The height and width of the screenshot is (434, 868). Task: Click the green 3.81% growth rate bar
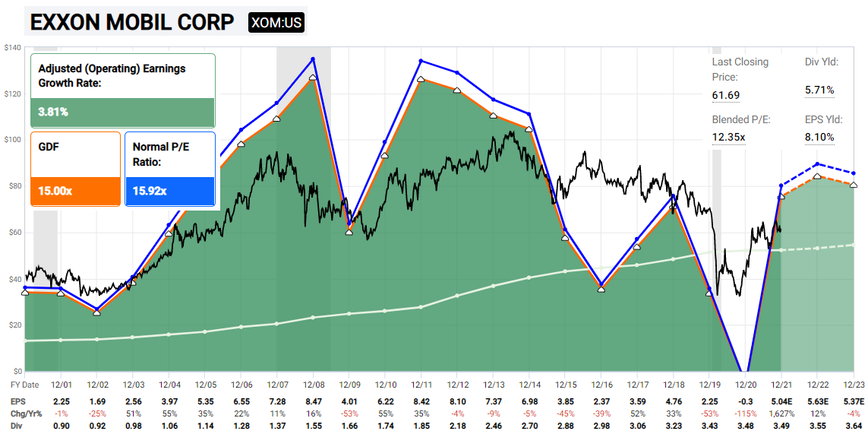(123, 112)
